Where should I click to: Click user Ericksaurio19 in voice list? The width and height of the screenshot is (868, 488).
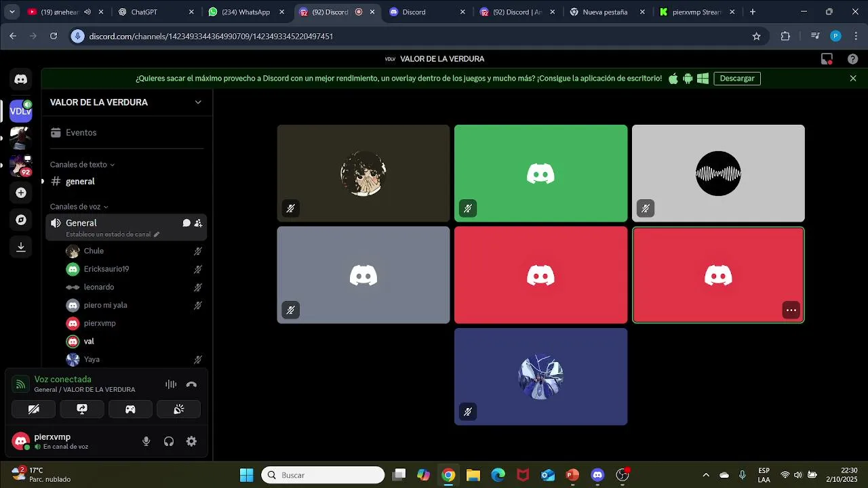coord(134,269)
